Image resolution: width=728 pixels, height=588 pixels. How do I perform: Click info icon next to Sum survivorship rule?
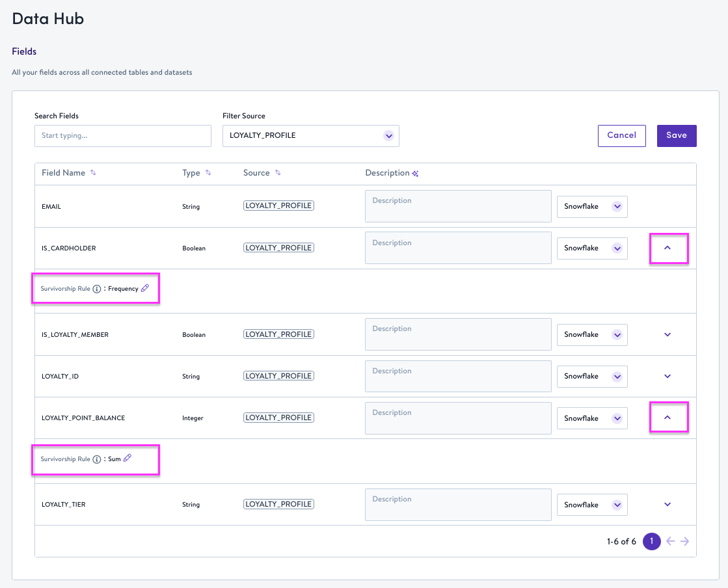tap(97, 459)
